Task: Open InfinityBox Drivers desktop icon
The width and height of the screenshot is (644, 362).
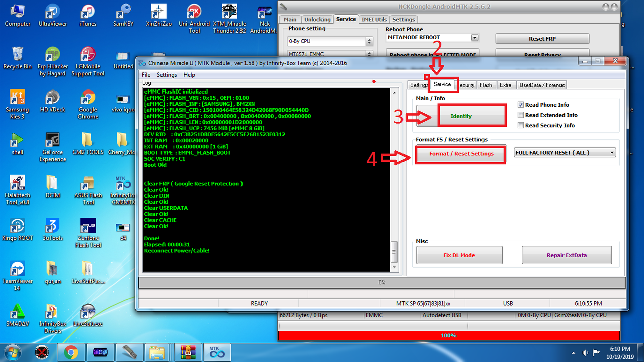Action: pos(53,319)
